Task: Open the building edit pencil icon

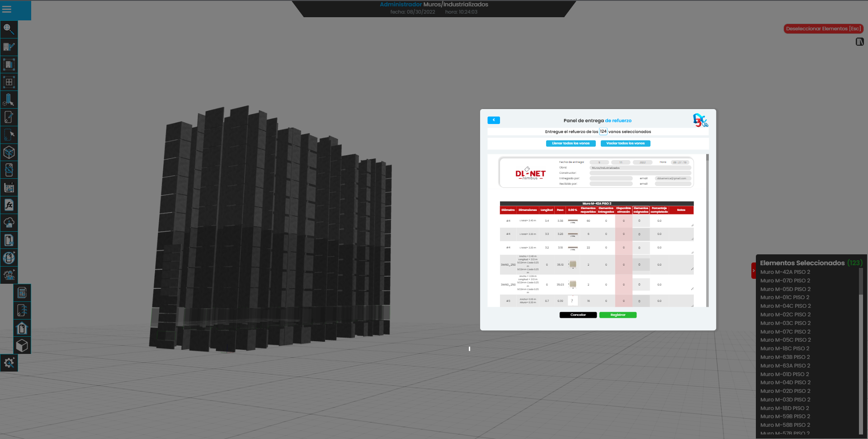Action: pos(9,47)
